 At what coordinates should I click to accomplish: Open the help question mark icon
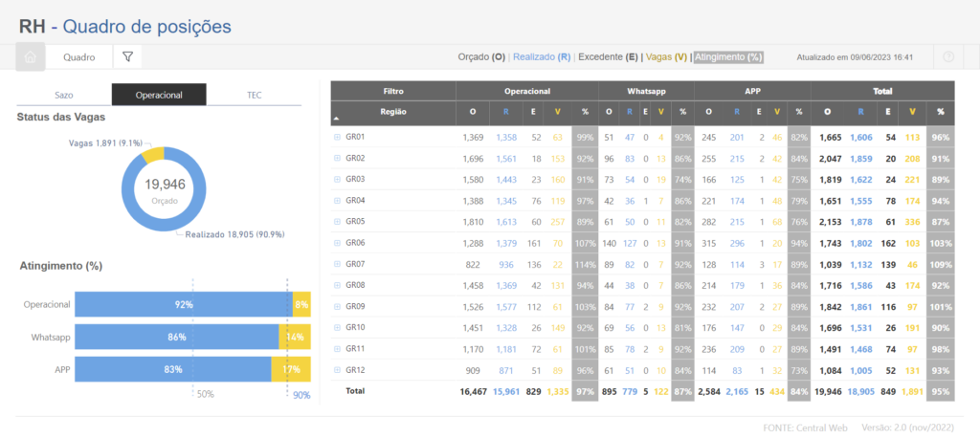[948, 56]
